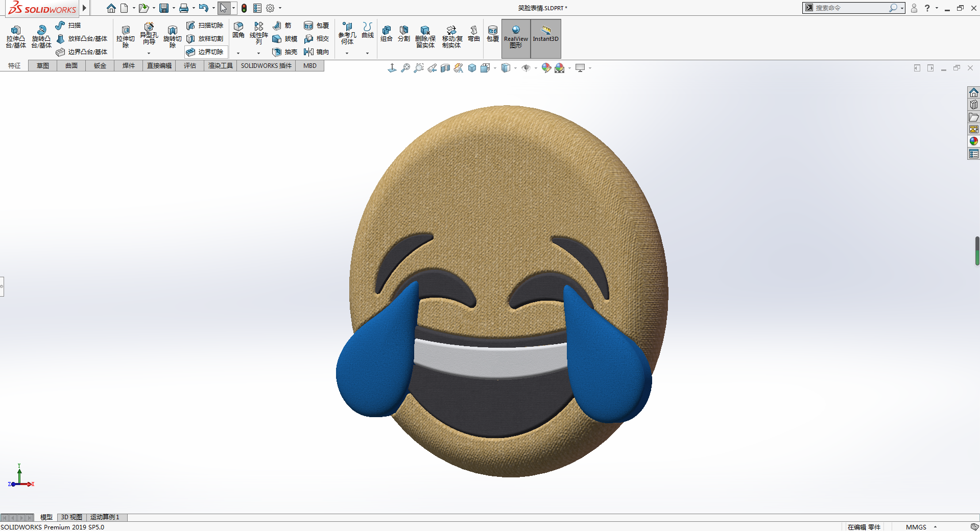Select the Flex (弯曲) tool
980x531 pixels.
[474, 34]
